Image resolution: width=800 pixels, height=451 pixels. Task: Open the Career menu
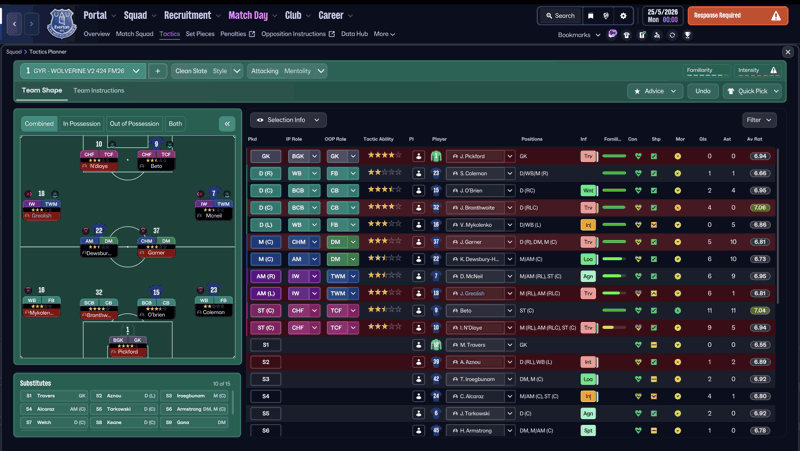click(x=336, y=15)
